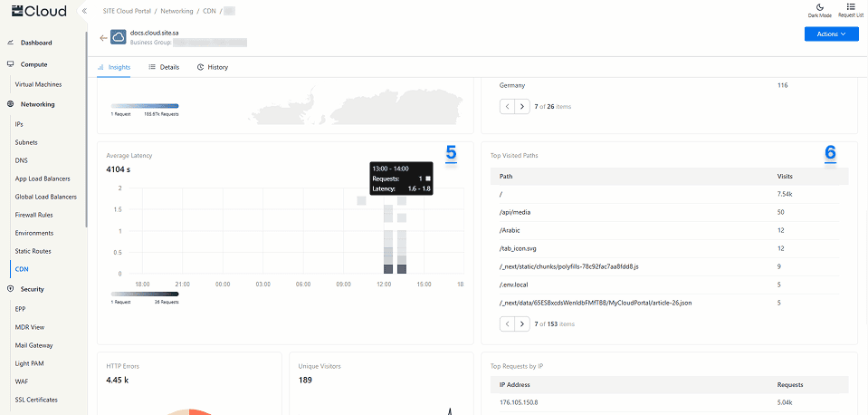This screenshot has width=868, height=415.
Task: Open the Request List icon
Action: (850, 6)
